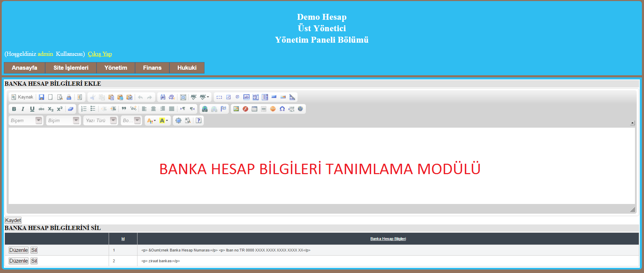This screenshot has height=273, width=644.
Task: Open the Biçem style dropdown
Action: tap(26, 120)
